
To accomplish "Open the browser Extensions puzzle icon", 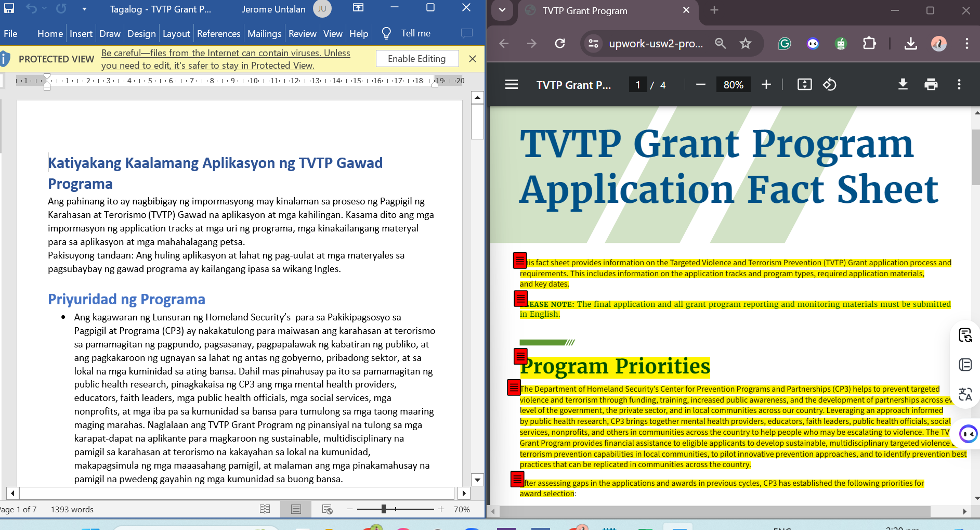I will 869,44.
